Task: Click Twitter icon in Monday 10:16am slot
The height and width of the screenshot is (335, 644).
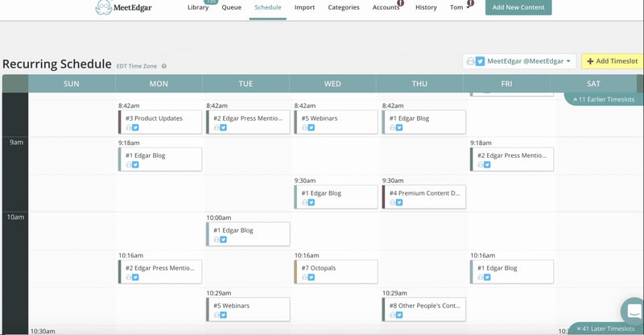Action: click(x=135, y=278)
